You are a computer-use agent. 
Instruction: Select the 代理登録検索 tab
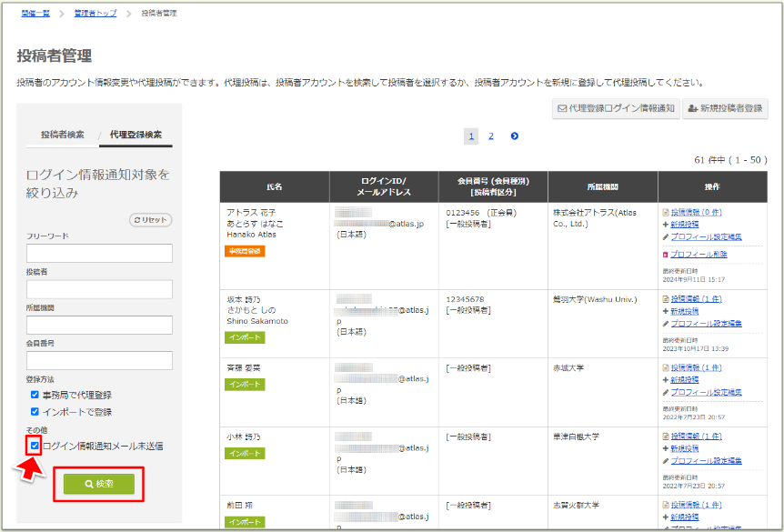point(136,135)
